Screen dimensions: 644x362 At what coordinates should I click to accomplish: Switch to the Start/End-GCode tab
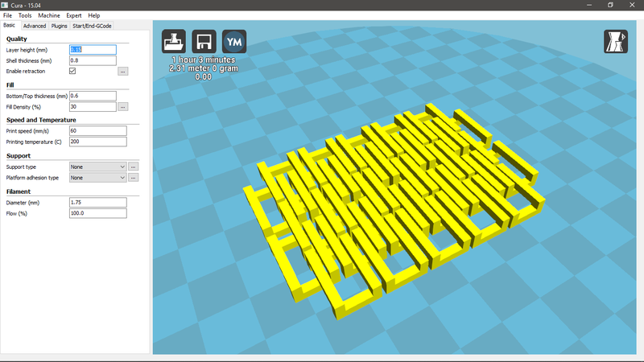92,26
